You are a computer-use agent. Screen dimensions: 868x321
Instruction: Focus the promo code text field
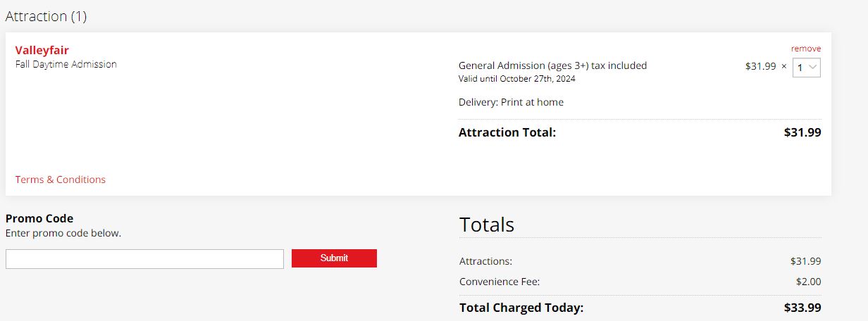tap(144, 259)
